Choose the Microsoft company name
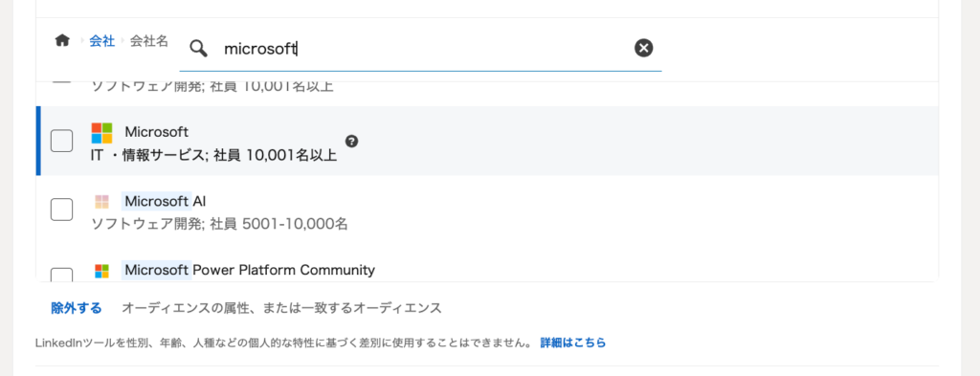The image size is (980, 376). [x=156, y=132]
